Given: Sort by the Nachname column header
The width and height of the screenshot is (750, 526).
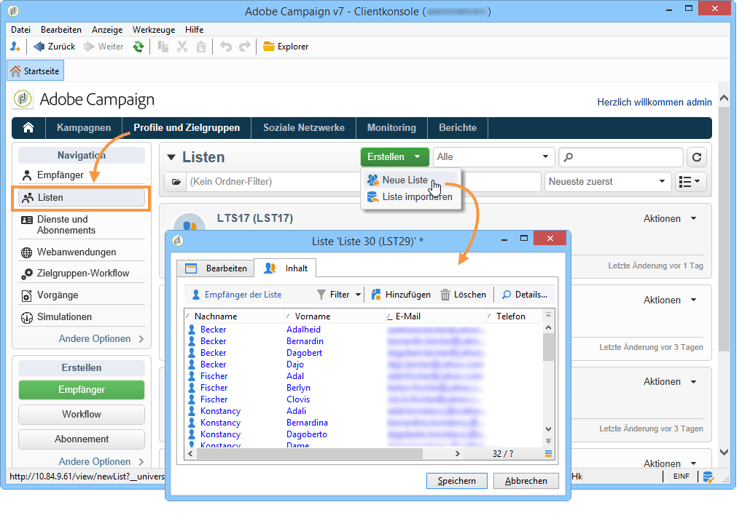Looking at the screenshot, I should 234,316.
